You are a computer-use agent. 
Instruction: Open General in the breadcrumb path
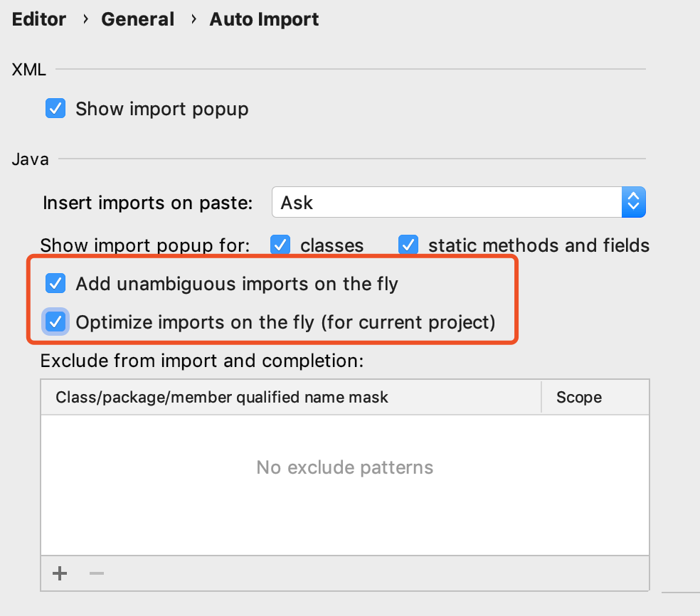point(137,19)
